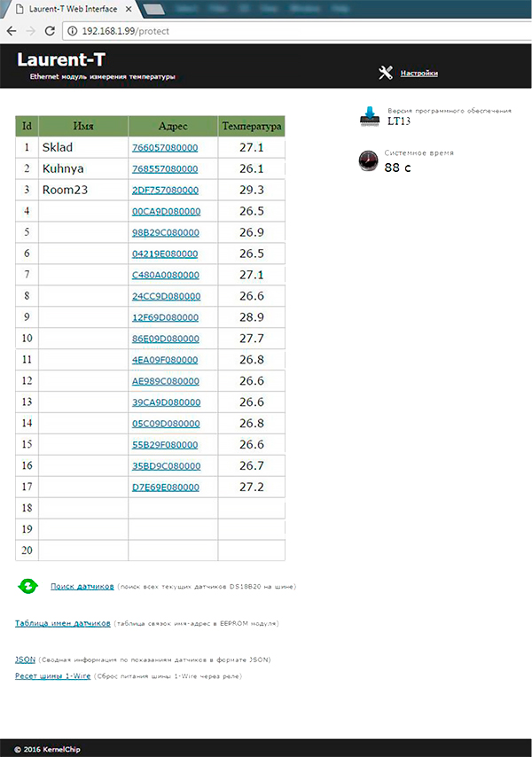Click the Поиск датчиков link
This screenshot has height=757, width=532.
coord(82,586)
